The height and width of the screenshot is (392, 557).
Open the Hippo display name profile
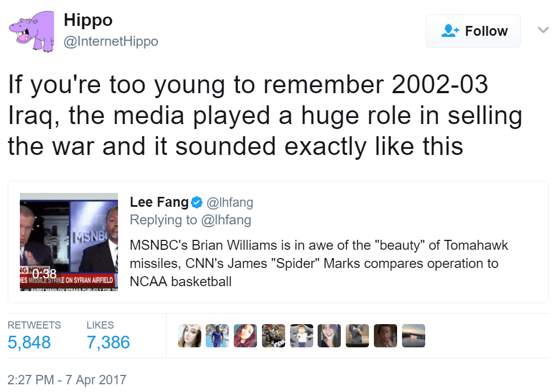[88, 20]
